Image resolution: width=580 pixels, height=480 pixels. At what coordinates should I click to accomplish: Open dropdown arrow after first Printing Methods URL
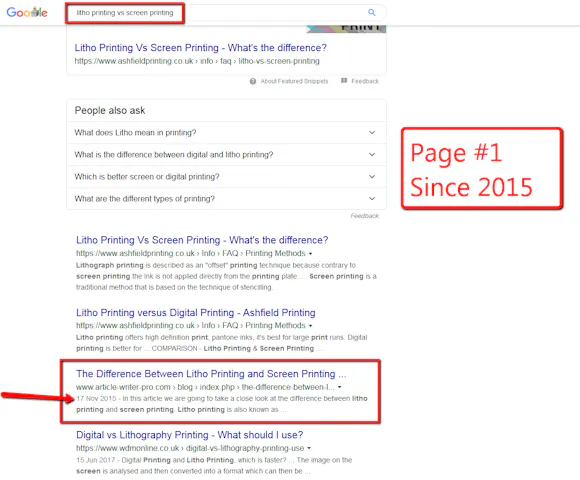pyautogui.click(x=310, y=254)
